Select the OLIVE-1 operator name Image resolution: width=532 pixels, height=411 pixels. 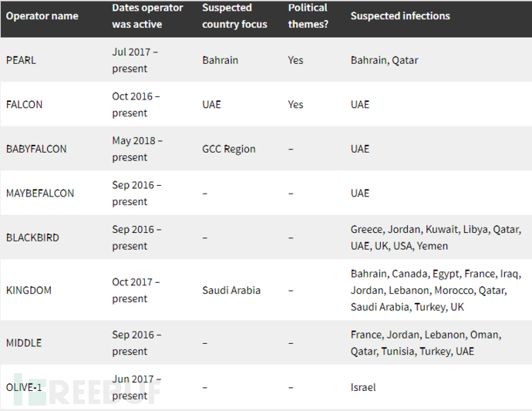24,387
